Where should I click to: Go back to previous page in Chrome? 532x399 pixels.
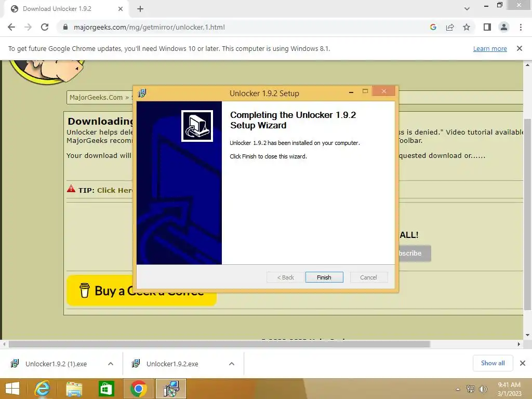(x=11, y=27)
